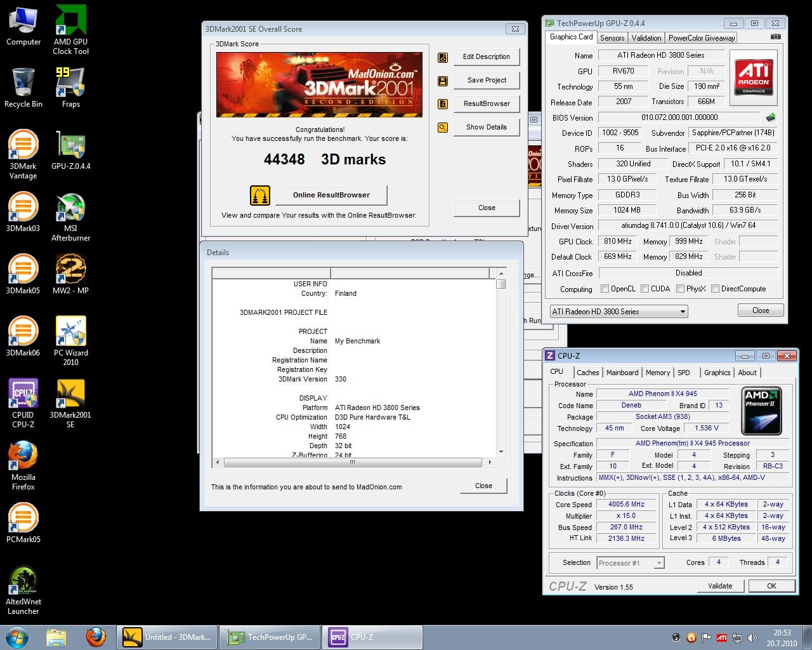The width and height of the screenshot is (812, 650).
Task: Switch to GPU-Z Sensors tab
Action: coord(612,38)
